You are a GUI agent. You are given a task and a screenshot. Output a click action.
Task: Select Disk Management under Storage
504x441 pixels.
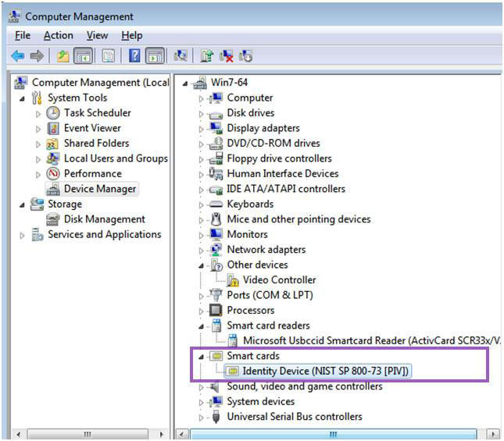[x=104, y=219]
